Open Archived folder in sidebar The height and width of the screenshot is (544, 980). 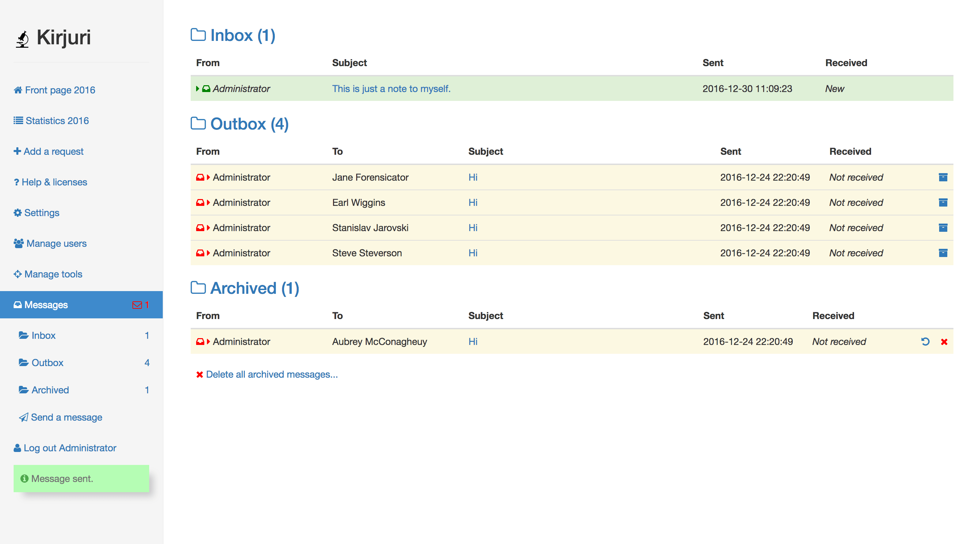[50, 390]
